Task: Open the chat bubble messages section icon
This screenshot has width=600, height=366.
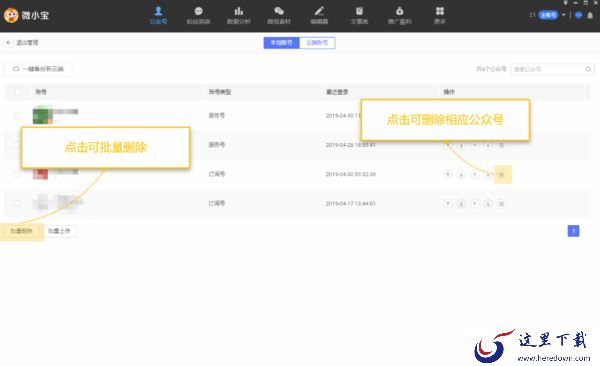Action: point(198,15)
